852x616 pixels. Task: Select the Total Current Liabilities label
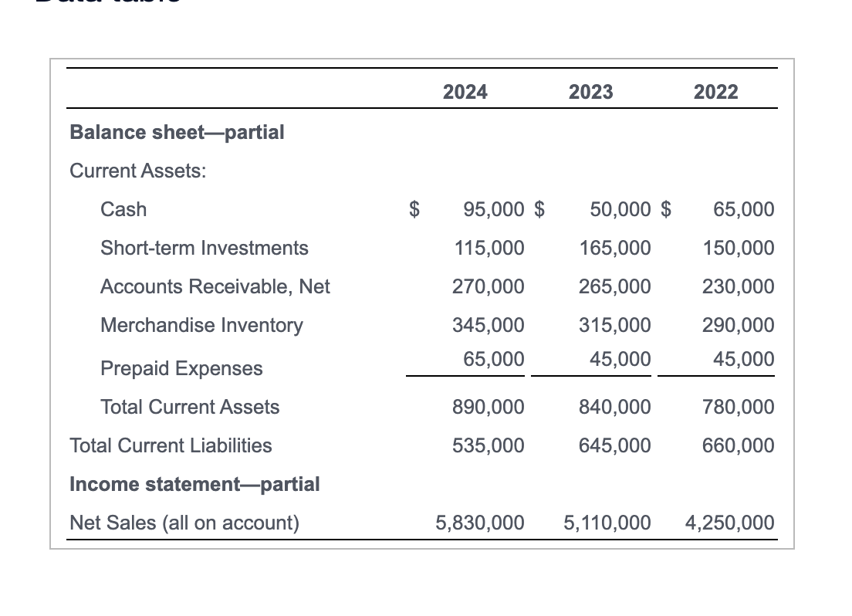[171, 446]
